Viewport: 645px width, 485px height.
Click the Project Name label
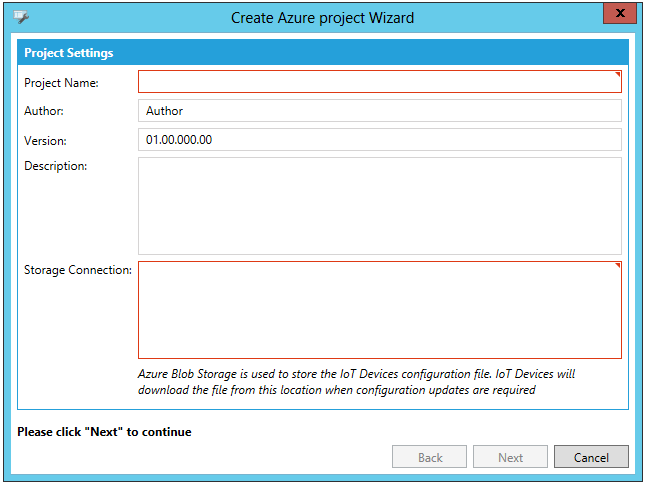(61, 82)
